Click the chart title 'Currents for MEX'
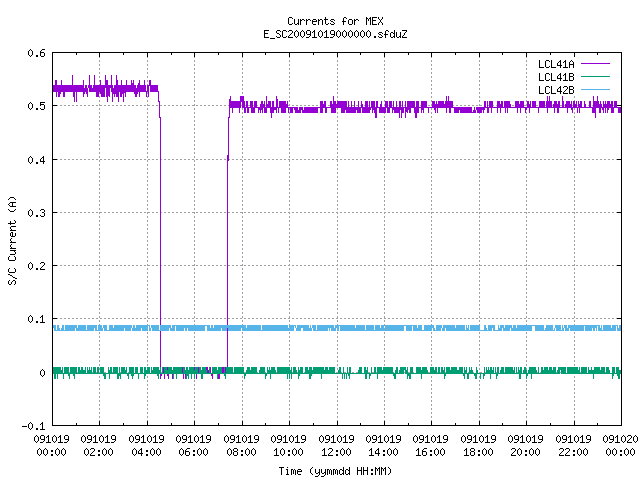Screen dimensions: 640x480 (335, 21)
